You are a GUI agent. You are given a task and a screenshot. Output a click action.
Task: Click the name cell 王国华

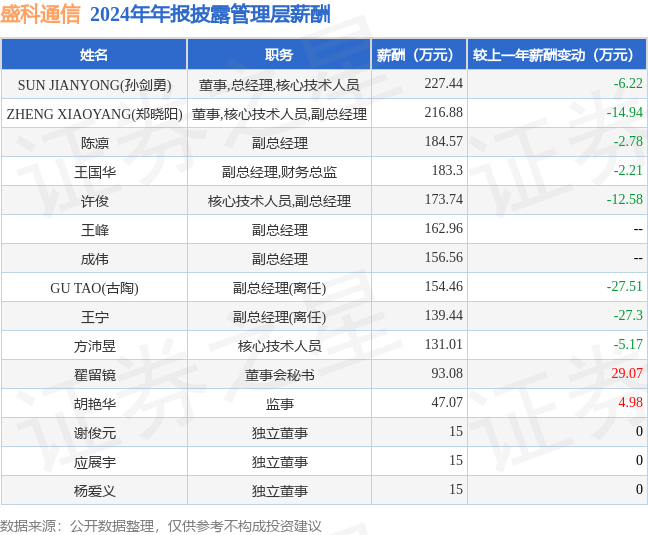coord(95,172)
